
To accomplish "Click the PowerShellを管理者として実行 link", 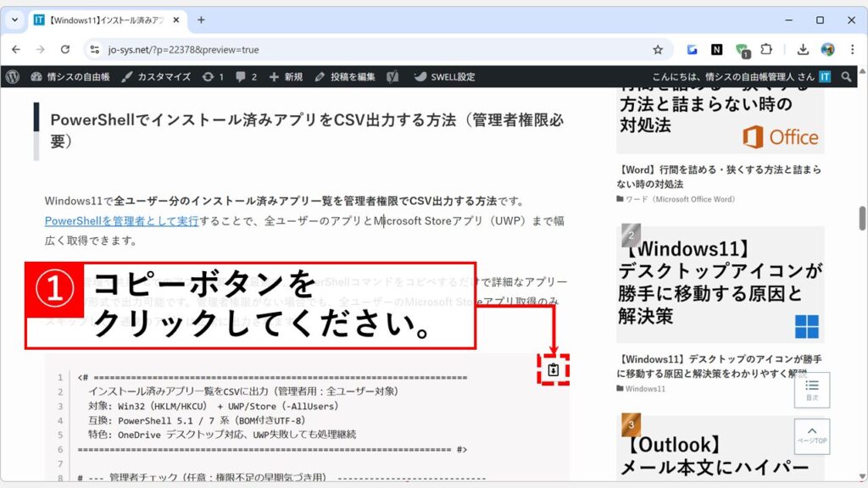I will (121, 220).
